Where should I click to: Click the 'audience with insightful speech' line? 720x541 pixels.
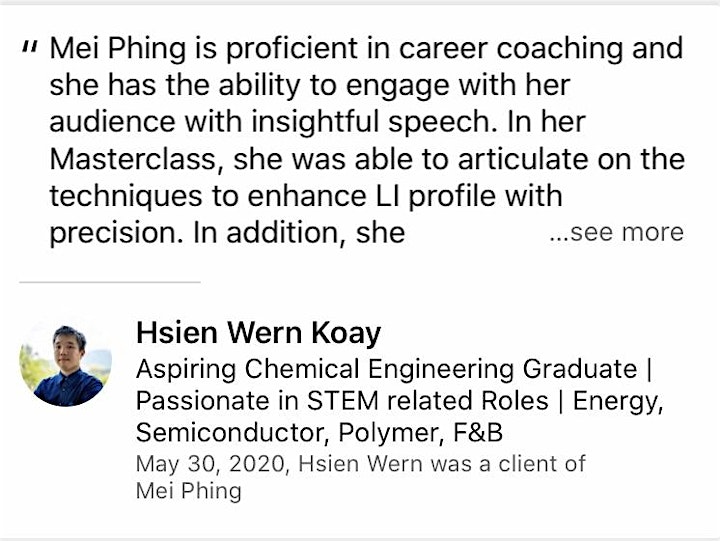[x=317, y=123]
